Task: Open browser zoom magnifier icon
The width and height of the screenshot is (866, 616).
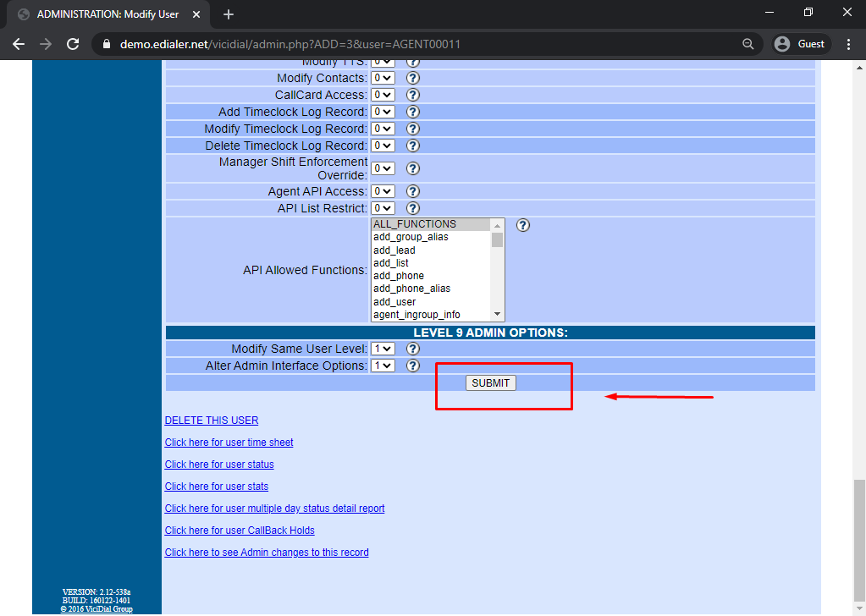Action: [747, 44]
